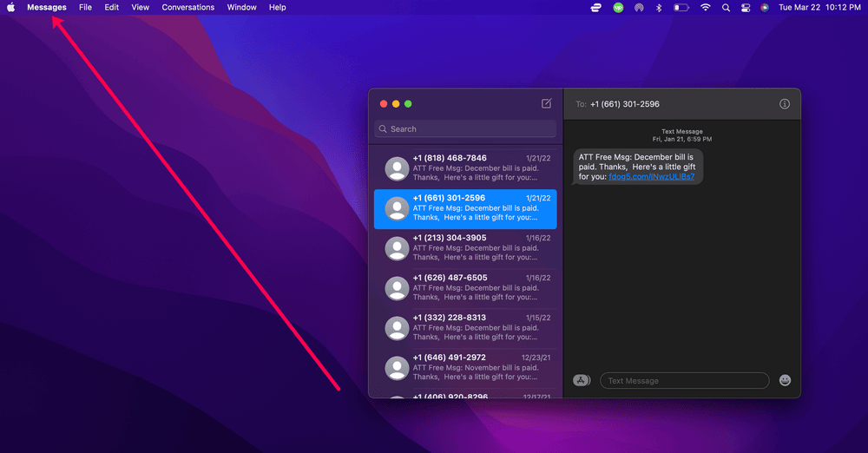Click the Wi-Fi status icon

[705, 7]
